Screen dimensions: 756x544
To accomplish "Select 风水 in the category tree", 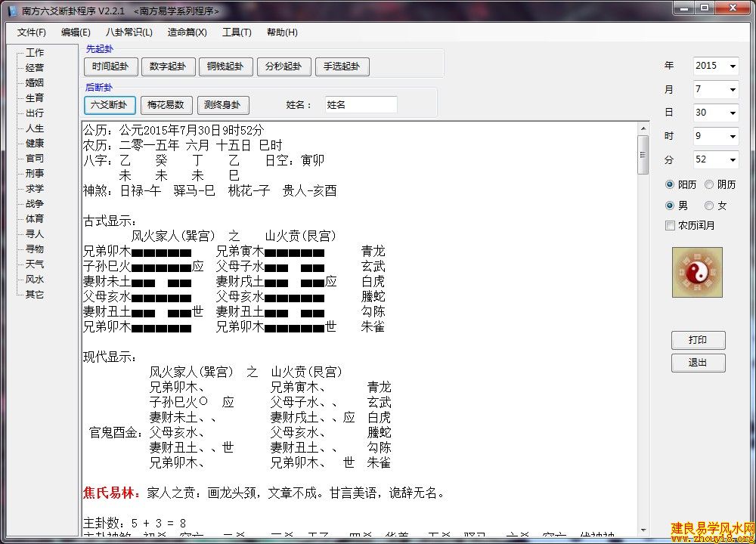I will pyautogui.click(x=35, y=279).
